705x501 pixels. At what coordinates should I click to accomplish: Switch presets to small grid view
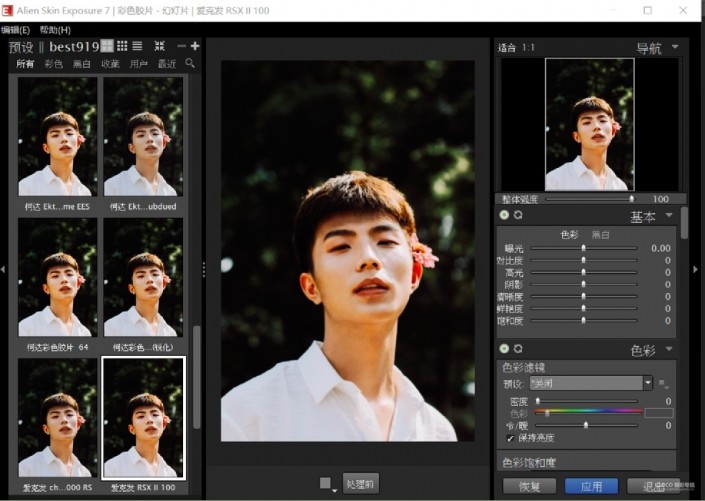(x=122, y=46)
